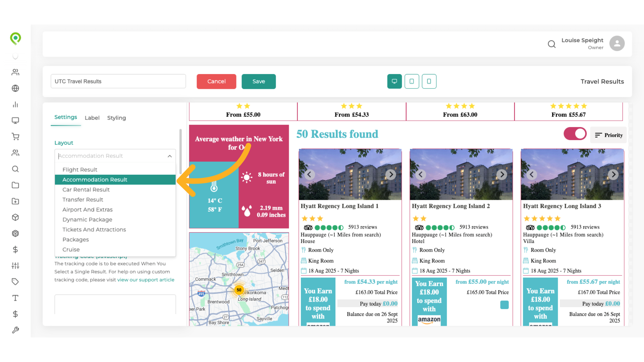Open the shopping cart sidebar icon
The image size is (644, 362).
15,137
